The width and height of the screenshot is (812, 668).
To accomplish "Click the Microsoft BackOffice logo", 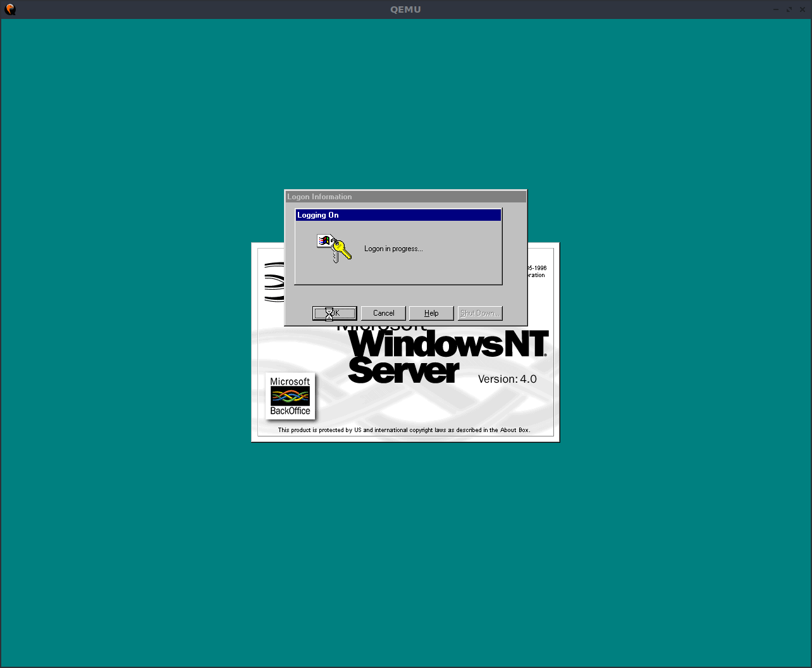I will click(x=290, y=396).
